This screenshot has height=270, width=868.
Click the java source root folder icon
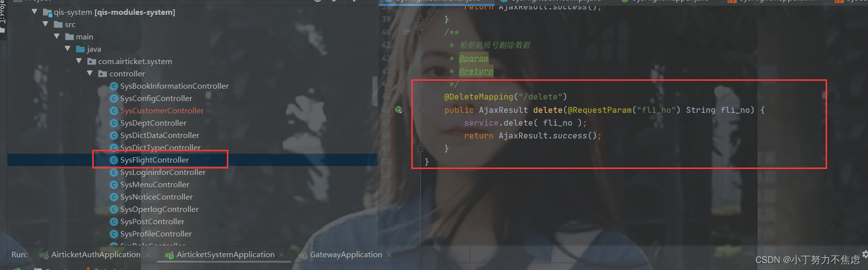coord(80,49)
